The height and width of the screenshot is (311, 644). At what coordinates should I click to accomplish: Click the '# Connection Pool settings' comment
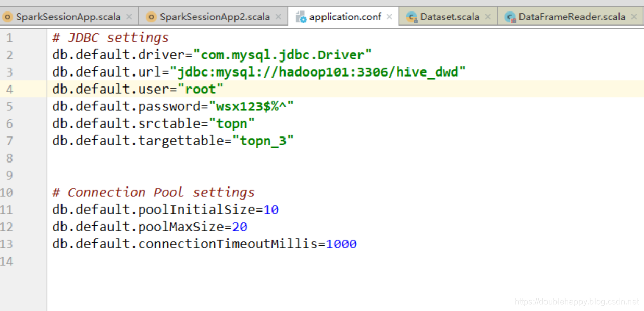(x=153, y=192)
